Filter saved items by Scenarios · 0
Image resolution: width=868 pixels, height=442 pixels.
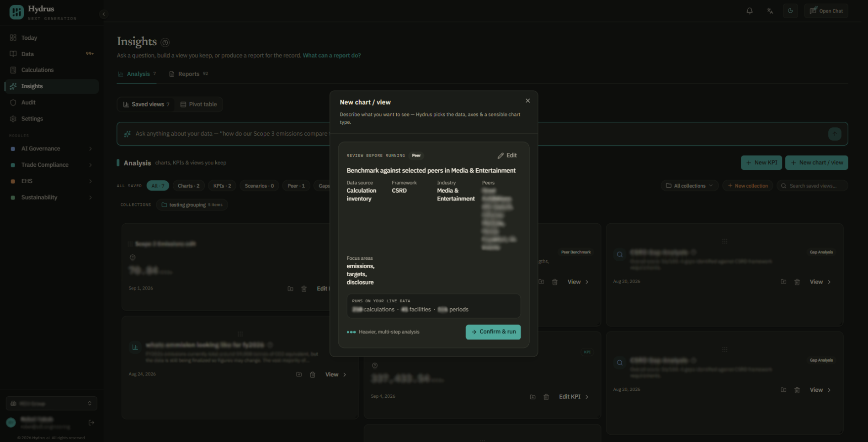259,186
